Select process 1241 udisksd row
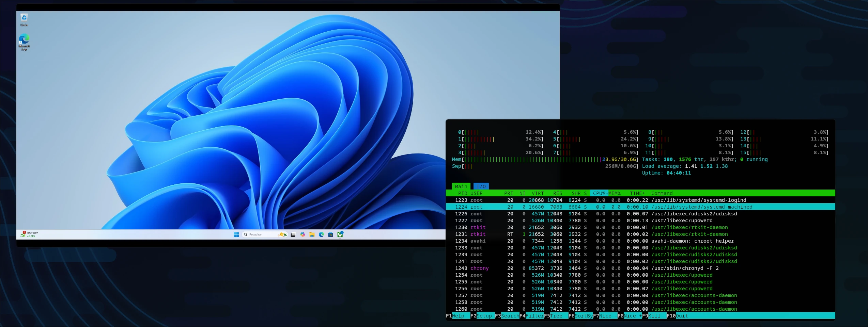The image size is (868, 327). 640,261
